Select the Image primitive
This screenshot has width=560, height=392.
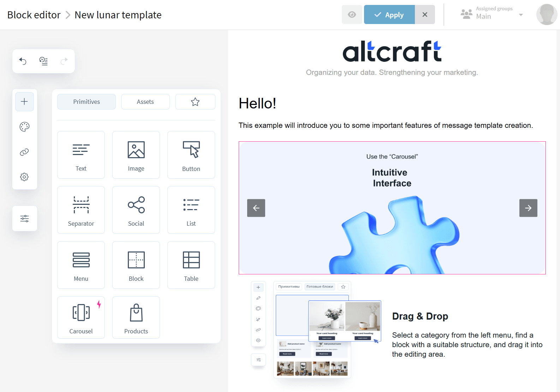pyautogui.click(x=136, y=155)
